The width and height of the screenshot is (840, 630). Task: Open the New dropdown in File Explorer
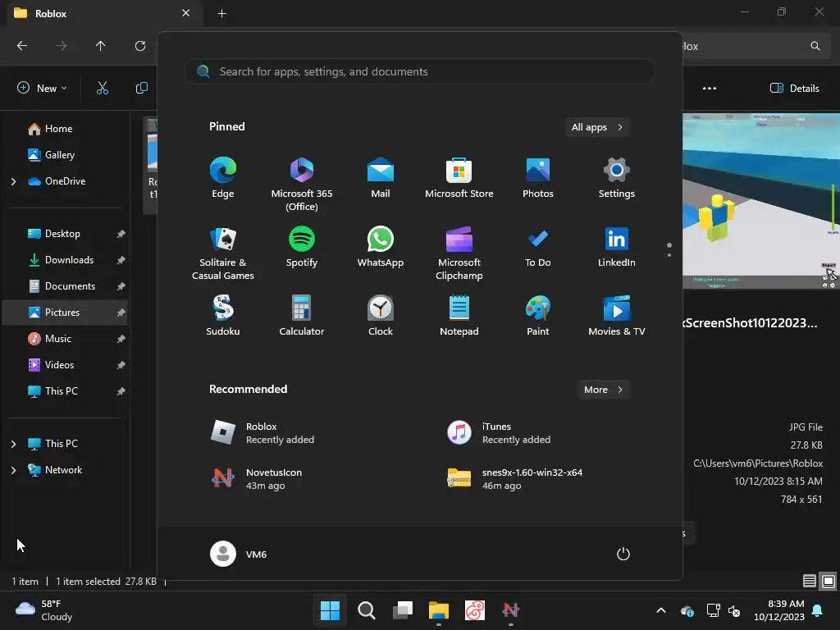coord(42,88)
